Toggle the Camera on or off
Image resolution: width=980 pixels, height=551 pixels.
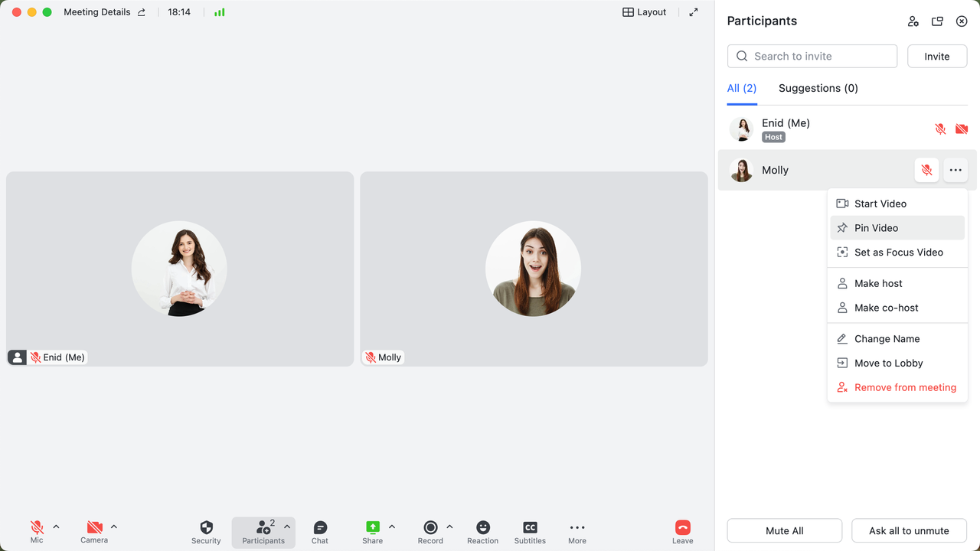click(94, 532)
